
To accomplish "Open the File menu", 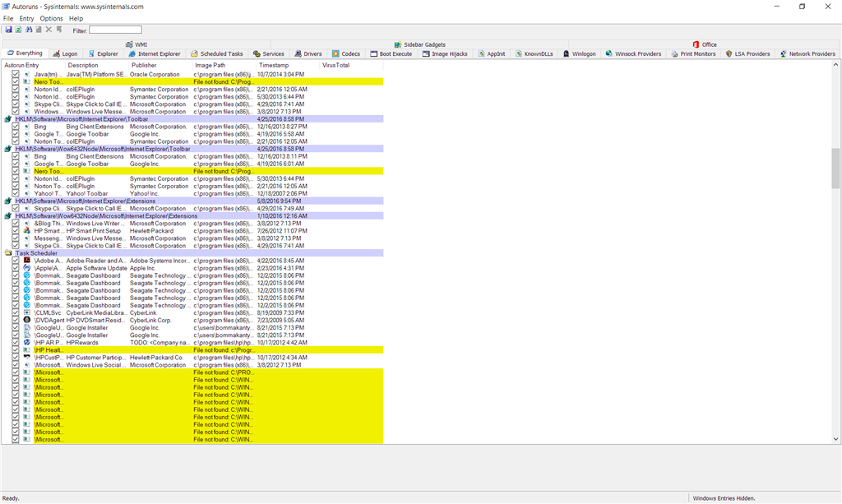I will pyautogui.click(x=8, y=18).
